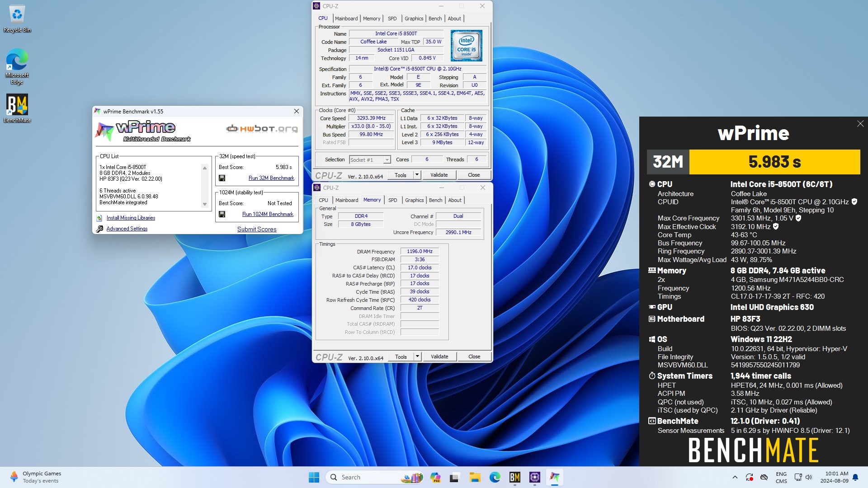Image resolution: width=868 pixels, height=488 pixels.
Task: Click the ENG CMS language indicator
Action: click(781, 477)
